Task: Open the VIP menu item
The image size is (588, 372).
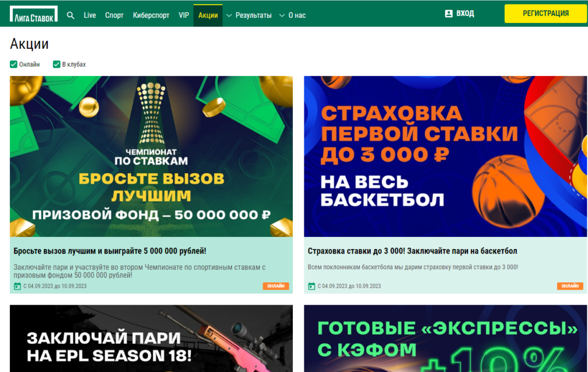Action: tap(184, 16)
